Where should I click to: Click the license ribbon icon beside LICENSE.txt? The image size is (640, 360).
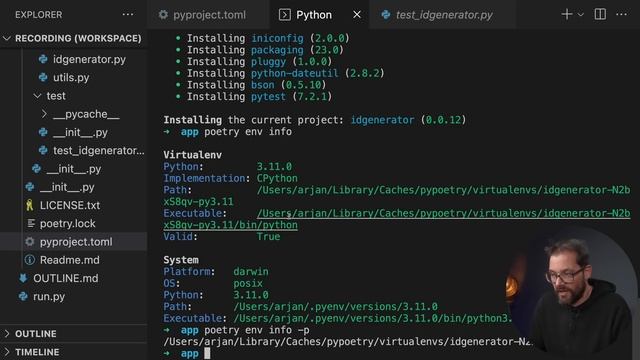(29, 205)
